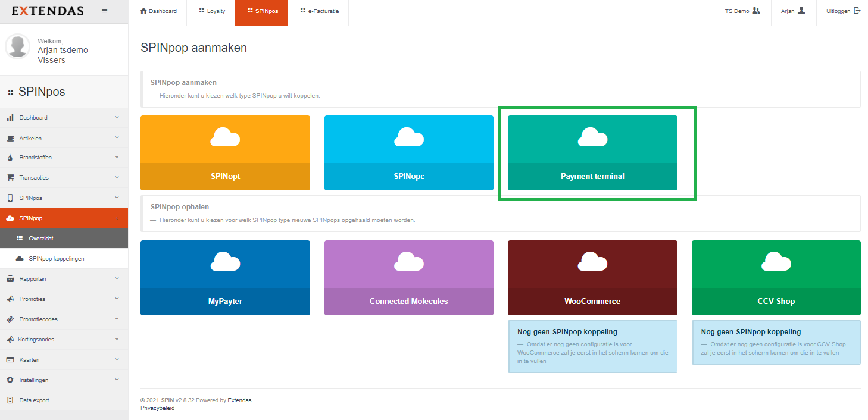Click the Extendas footer link

(x=239, y=400)
